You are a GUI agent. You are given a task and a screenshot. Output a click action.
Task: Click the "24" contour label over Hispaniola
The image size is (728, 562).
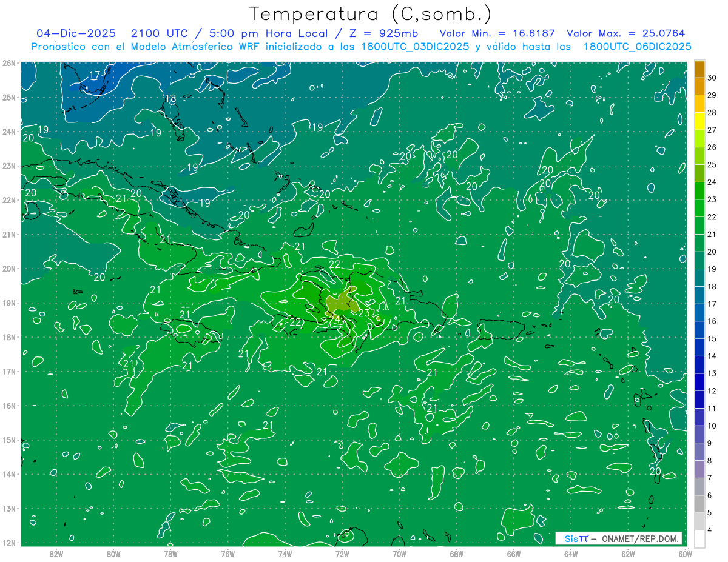pos(335,318)
